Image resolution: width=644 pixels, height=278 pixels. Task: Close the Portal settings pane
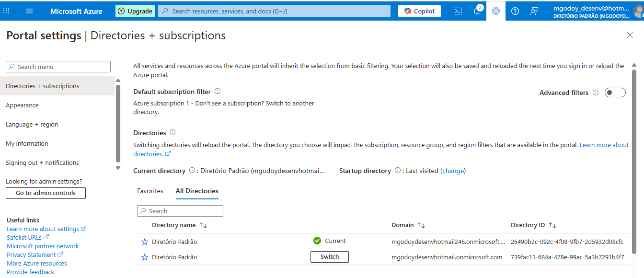pyautogui.click(x=630, y=35)
